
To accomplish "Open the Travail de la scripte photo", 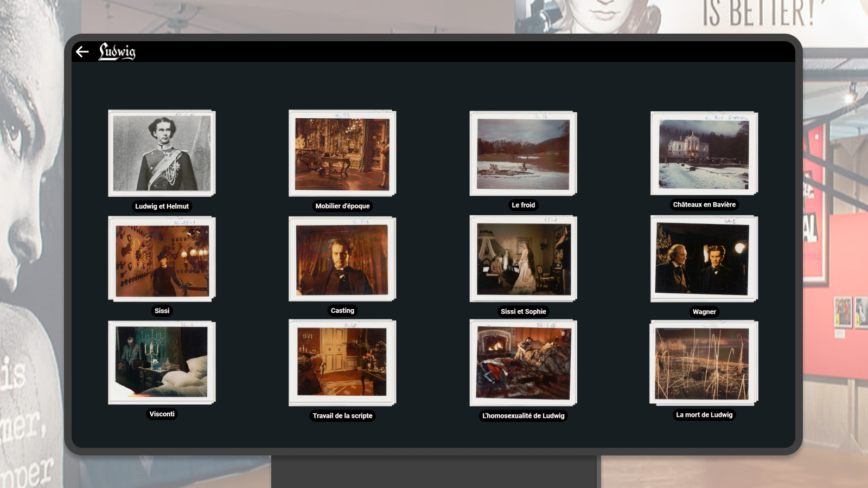I will 342,362.
